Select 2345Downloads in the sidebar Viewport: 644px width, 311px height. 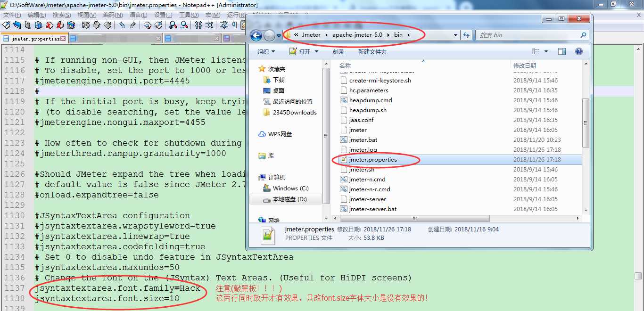pyautogui.click(x=290, y=112)
